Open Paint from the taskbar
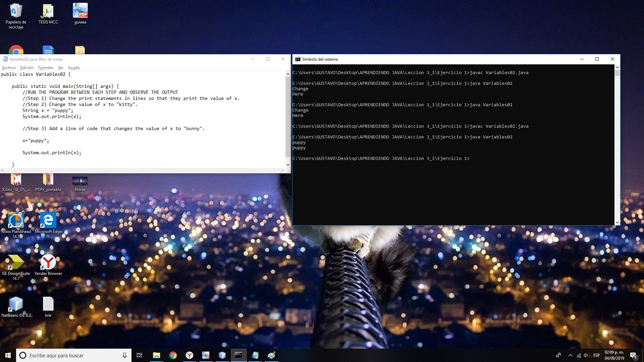The height and width of the screenshot is (362, 644). pos(272,355)
